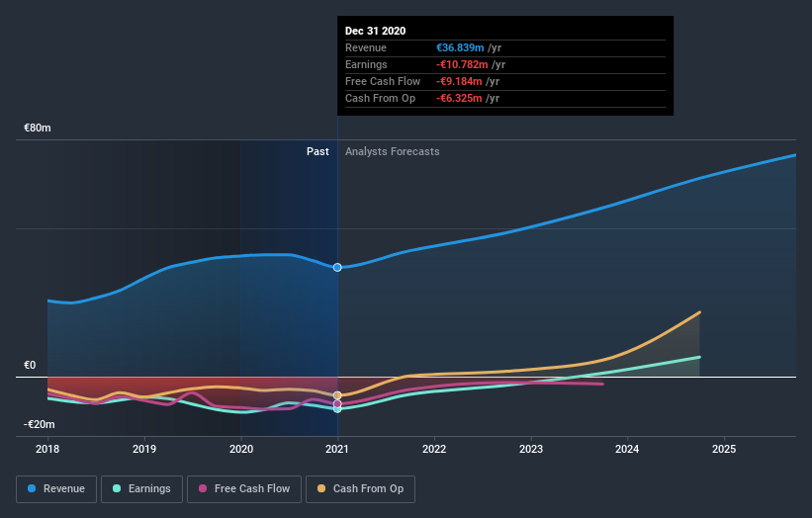
Task: Click the Free Cash Flow tooltip row label
Action: click(x=383, y=81)
